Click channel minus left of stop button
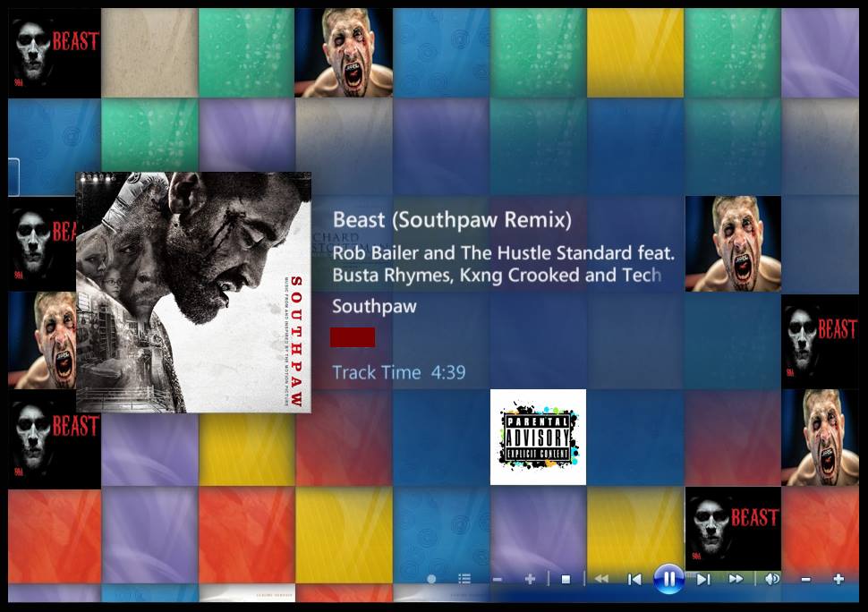The width and height of the screenshot is (868, 612). pos(498,580)
